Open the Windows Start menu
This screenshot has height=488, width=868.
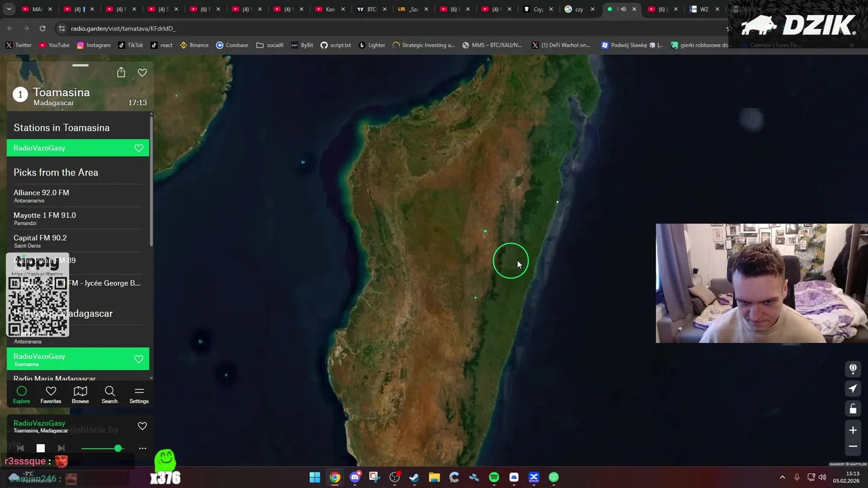coord(315,477)
